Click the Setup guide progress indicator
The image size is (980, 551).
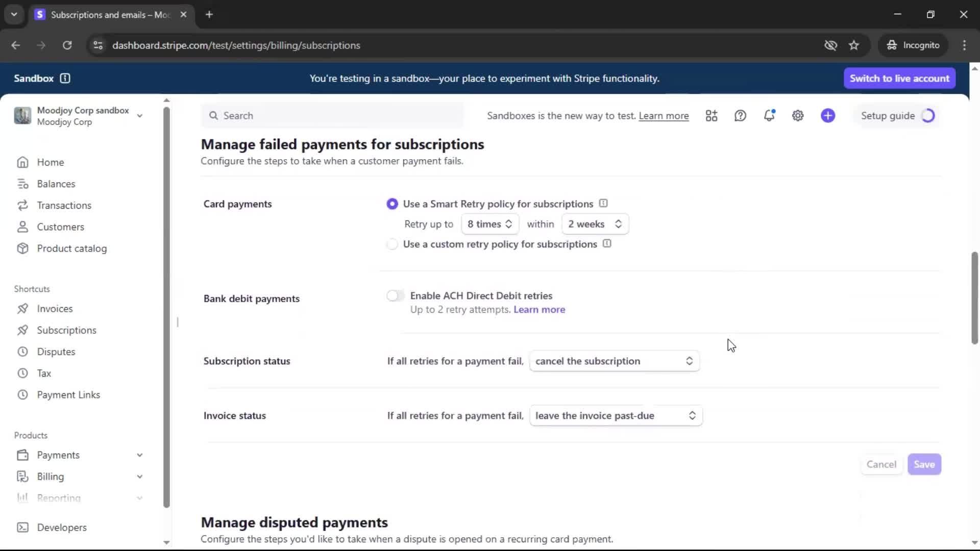(x=928, y=116)
